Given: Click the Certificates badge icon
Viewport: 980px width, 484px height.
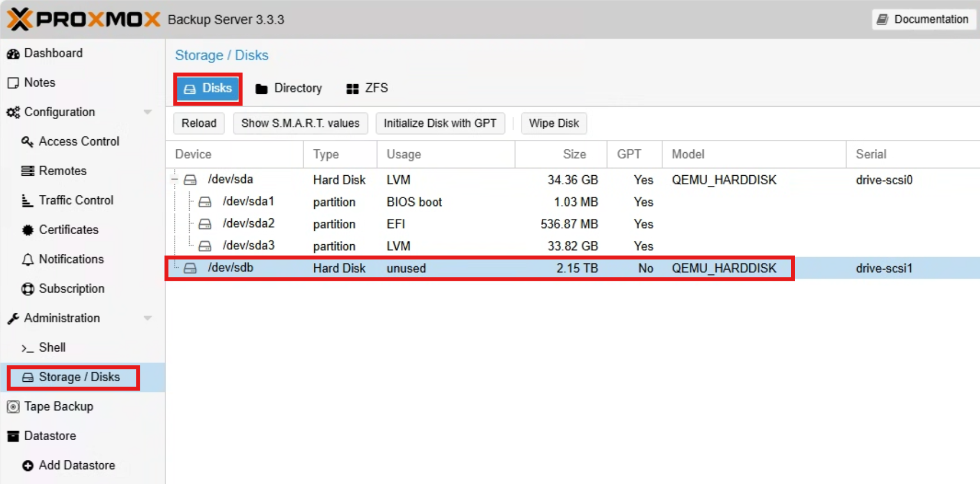Looking at the screenshot, I should point(28,230).
